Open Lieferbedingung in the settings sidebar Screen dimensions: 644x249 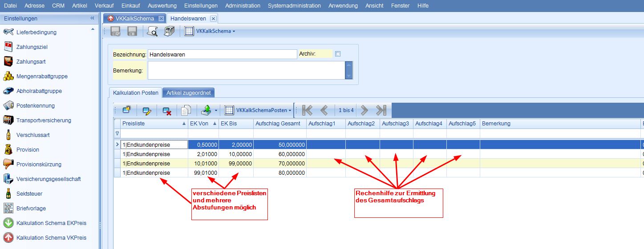coord(36,32)
